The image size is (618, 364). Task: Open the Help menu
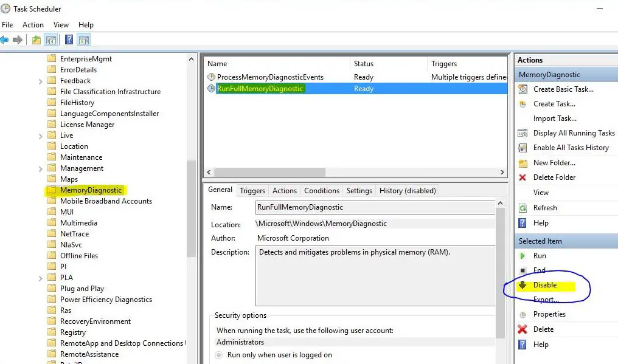pos(86,25)
